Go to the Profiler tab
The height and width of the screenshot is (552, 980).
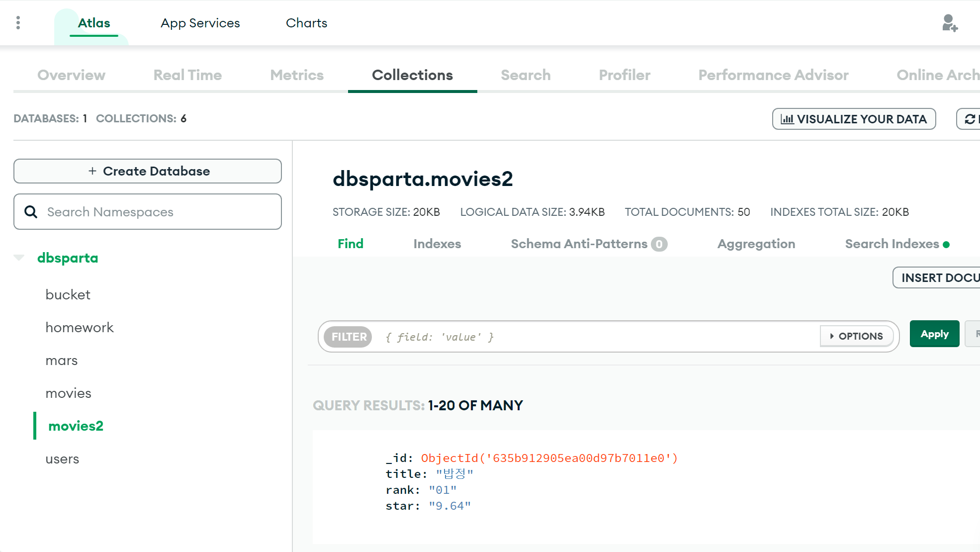coord(624,75)
